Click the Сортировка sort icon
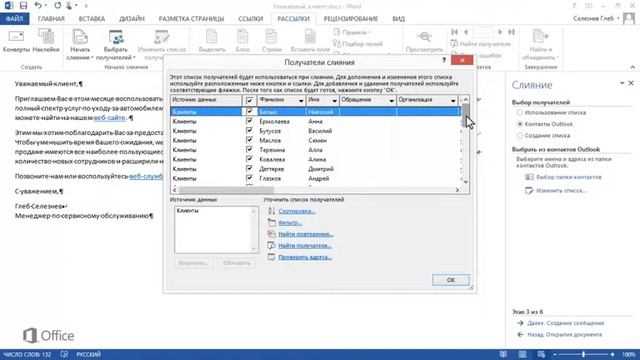 pos(271,211)
